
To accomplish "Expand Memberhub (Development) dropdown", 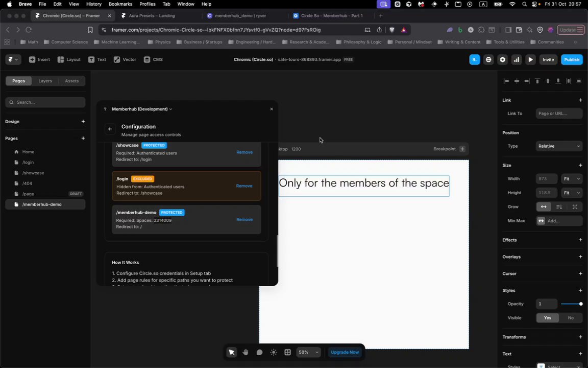I will 142,109.
